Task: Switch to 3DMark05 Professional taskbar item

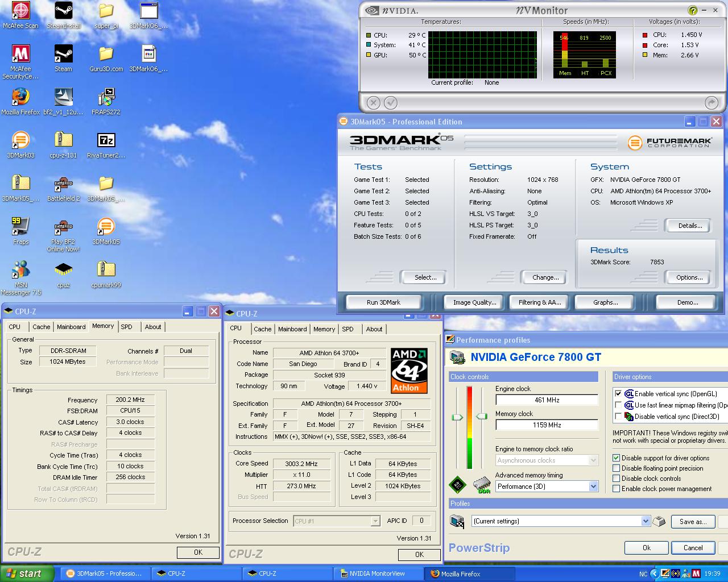Action: point(106,573)
